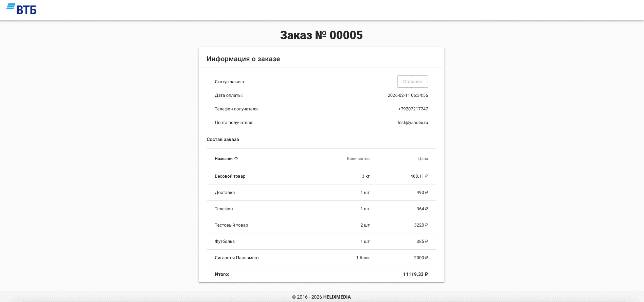Sort table by Количество column header
Screen dimensions: 644x302
pos(358,159)
